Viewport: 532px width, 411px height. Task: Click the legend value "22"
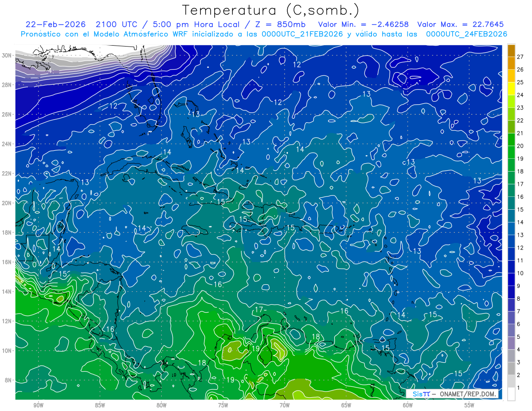[520, 121]
